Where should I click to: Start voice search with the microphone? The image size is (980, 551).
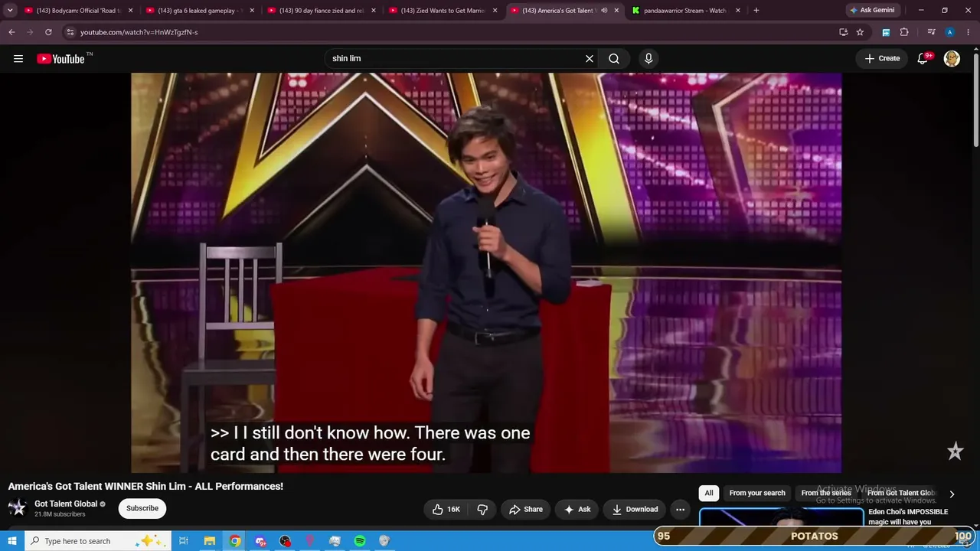[x=648, y=59]
